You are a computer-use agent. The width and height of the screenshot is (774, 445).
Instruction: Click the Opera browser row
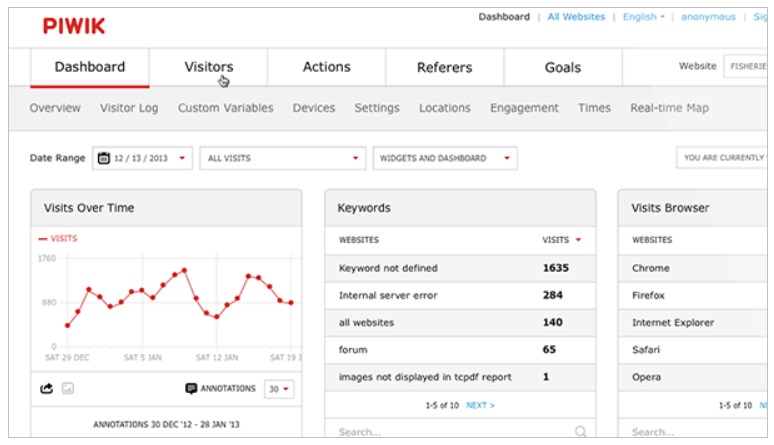pos(693,377)
